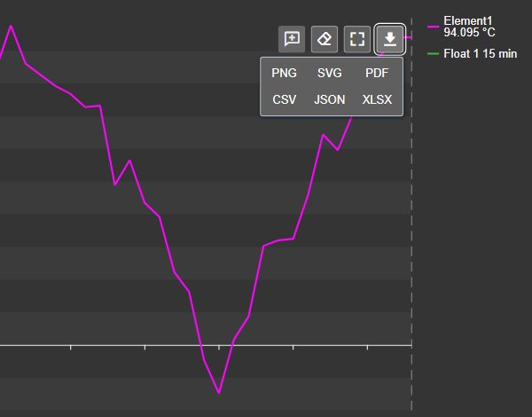Select the 94.095 °C value text
This screenshot has width=532, height=417.
[x=469, y=32]
